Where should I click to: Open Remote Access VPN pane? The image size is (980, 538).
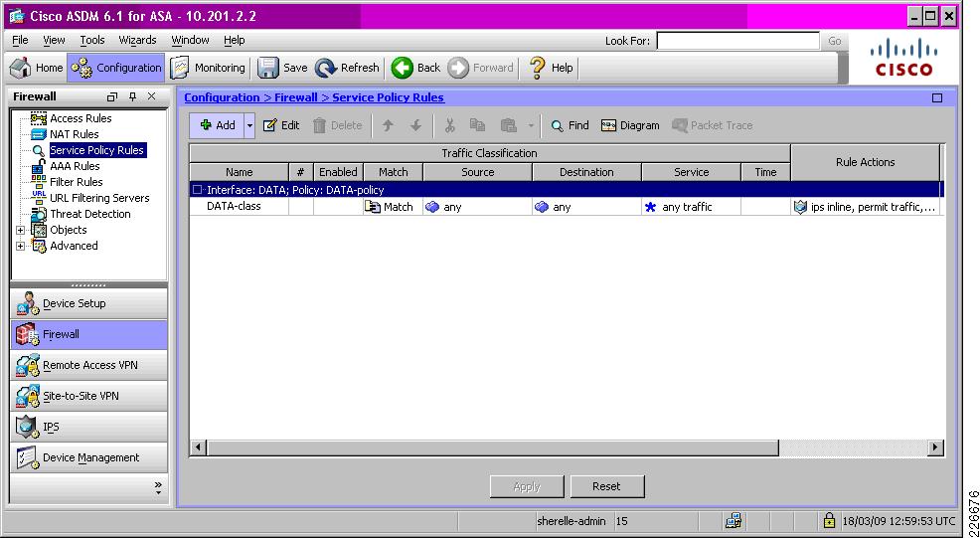click(x=88, y=365)
